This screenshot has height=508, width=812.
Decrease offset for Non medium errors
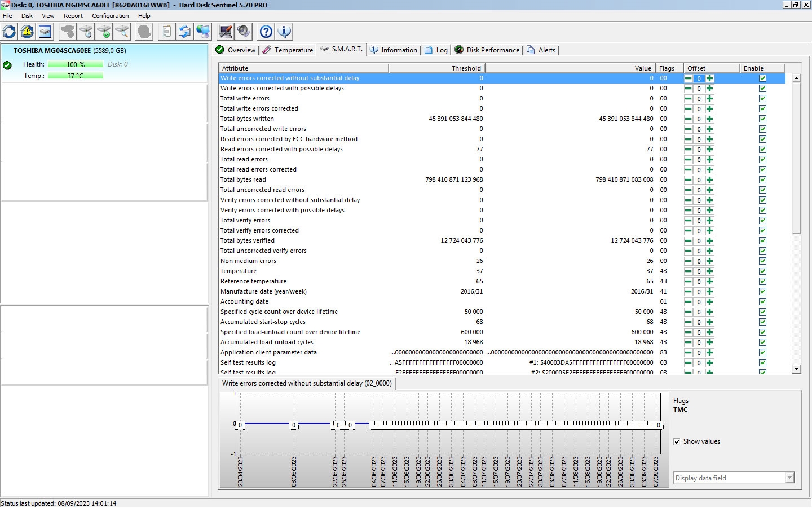pyautogui.click(x=688, y=261)
